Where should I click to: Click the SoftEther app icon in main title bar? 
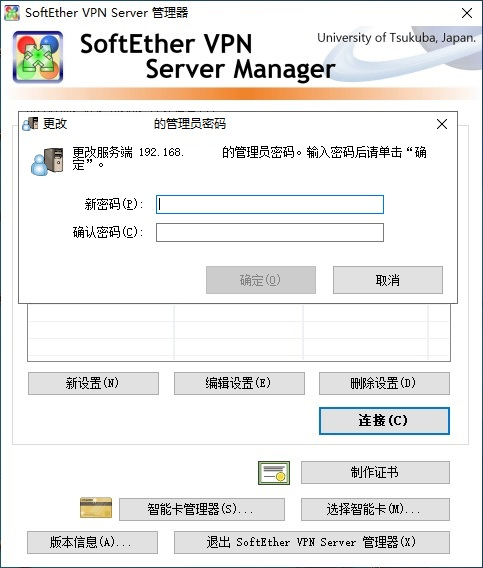[x=12, y=13]
